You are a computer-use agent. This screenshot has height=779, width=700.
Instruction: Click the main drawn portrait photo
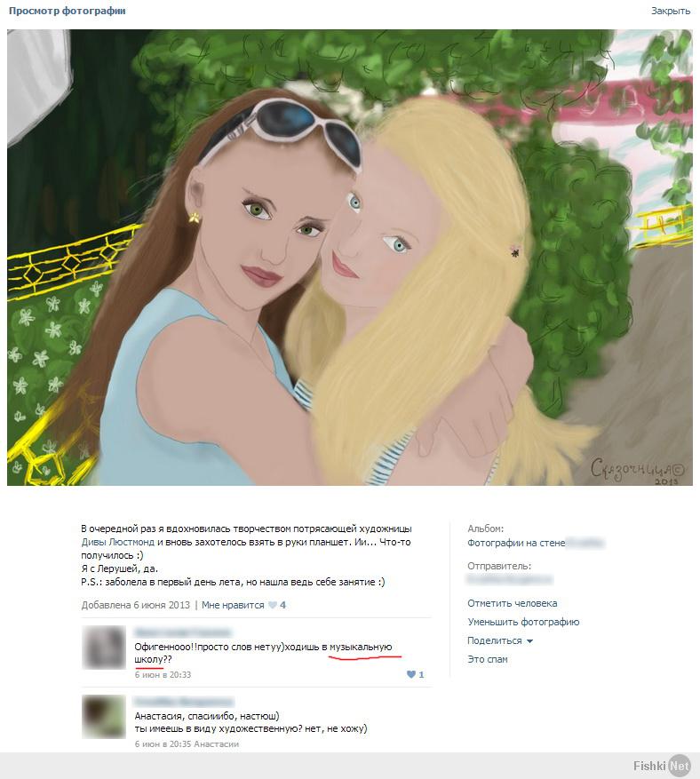pos(350,258)
